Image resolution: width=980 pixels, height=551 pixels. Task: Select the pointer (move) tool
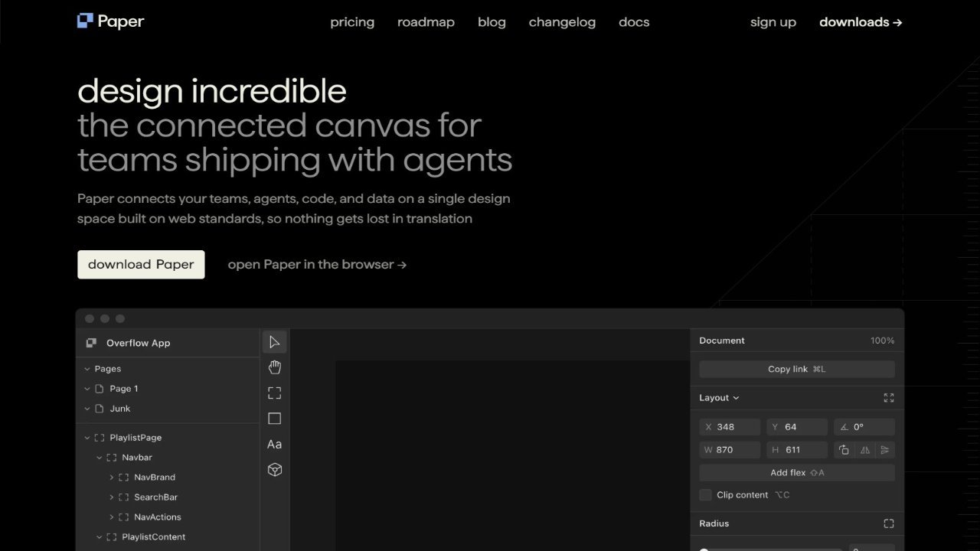pyautogui.click(x=275, y=342)
